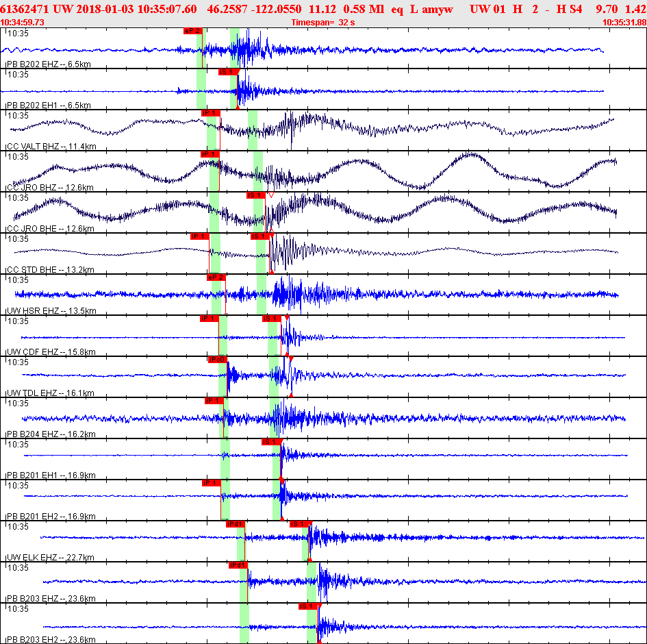Viewport: 647px width, 644px height.
Task: Click the S pick flag on UW ELK EHZ
Action: point(299,524)
